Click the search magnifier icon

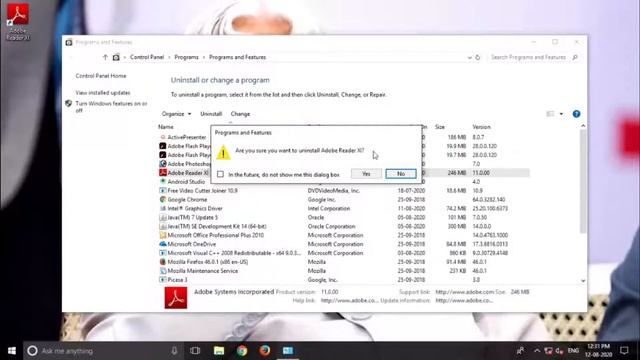pos(575,58)
